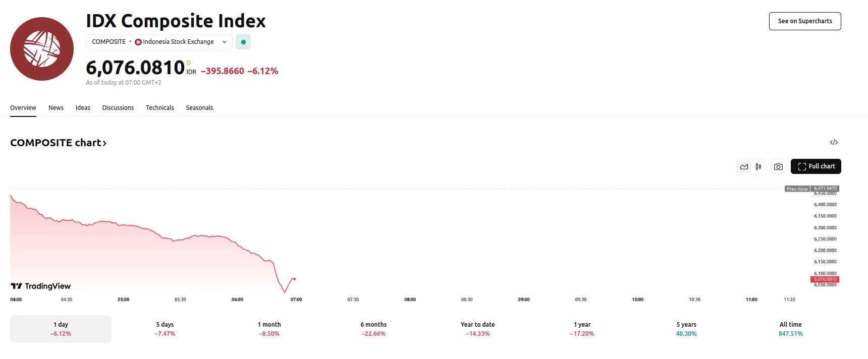Switch to the Technicals tab
The height and width of the screenshot is (359, 868).
pos(159,107)
